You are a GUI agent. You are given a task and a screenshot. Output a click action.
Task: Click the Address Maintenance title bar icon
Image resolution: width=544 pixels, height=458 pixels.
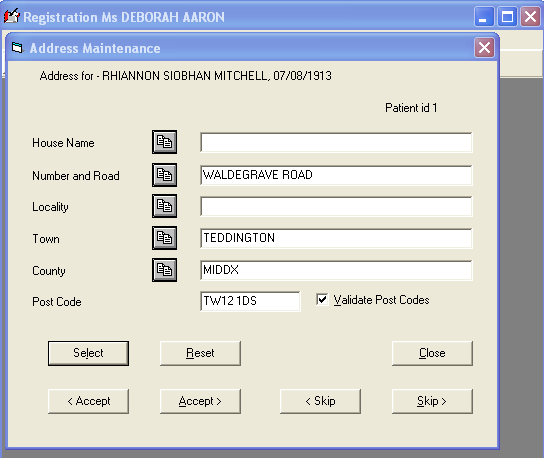[17, 48]
